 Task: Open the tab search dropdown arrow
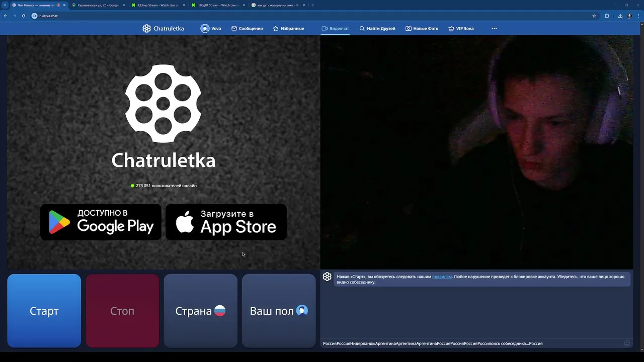coord(5,5)
